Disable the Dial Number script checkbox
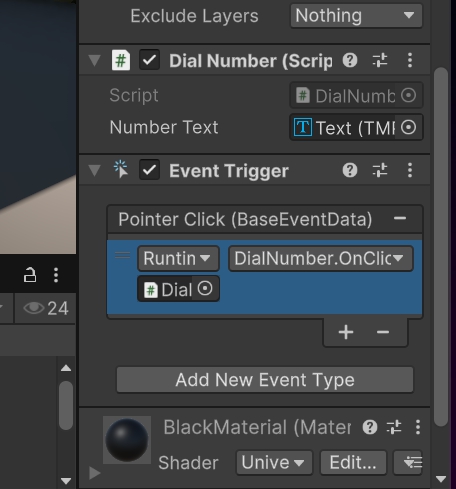Screen dimensions: 456x489 (149, 60)
